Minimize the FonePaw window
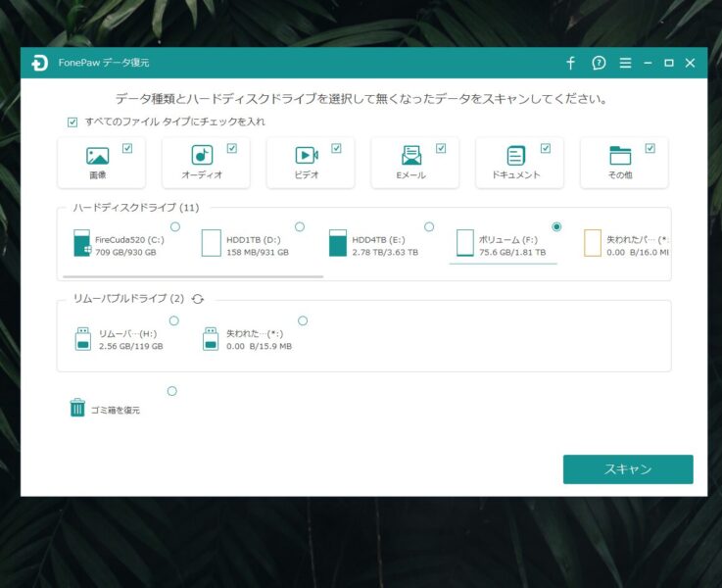The width and height of the screenshot is (722, 588). [648, 63]
